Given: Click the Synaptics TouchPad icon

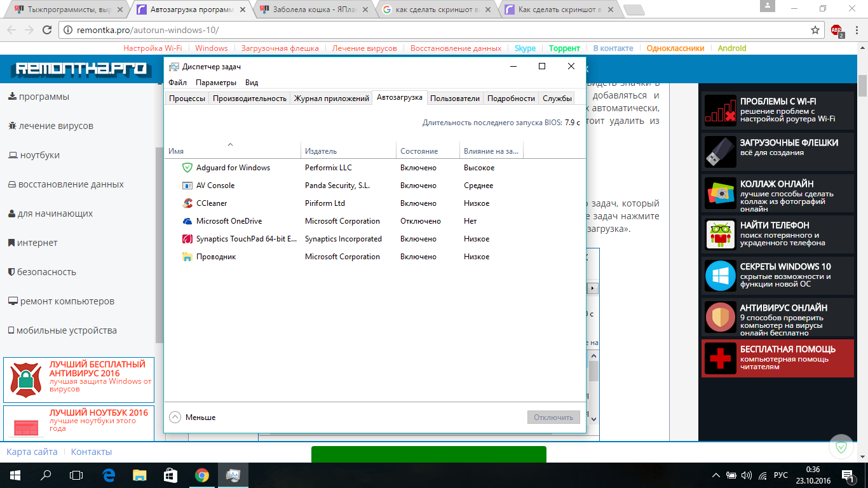Looking at the screenshot, I should click(187, 239).
